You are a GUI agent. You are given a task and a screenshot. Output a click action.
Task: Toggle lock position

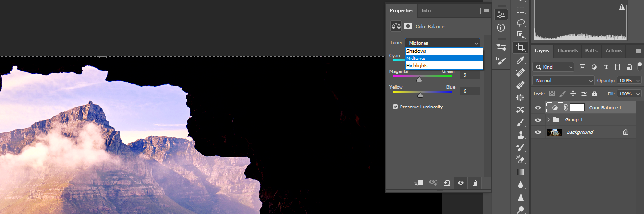point(573,94)
